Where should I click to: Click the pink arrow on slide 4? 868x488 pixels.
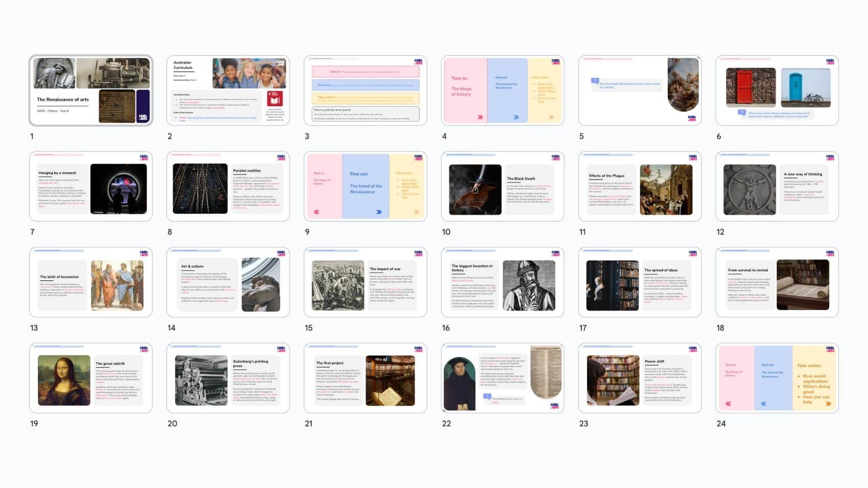[480, 117]
